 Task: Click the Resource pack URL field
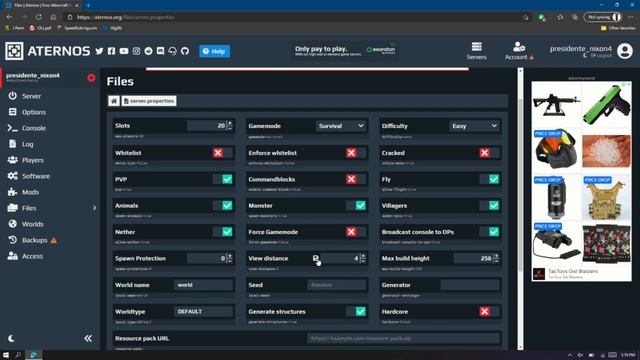click(403, 338)
